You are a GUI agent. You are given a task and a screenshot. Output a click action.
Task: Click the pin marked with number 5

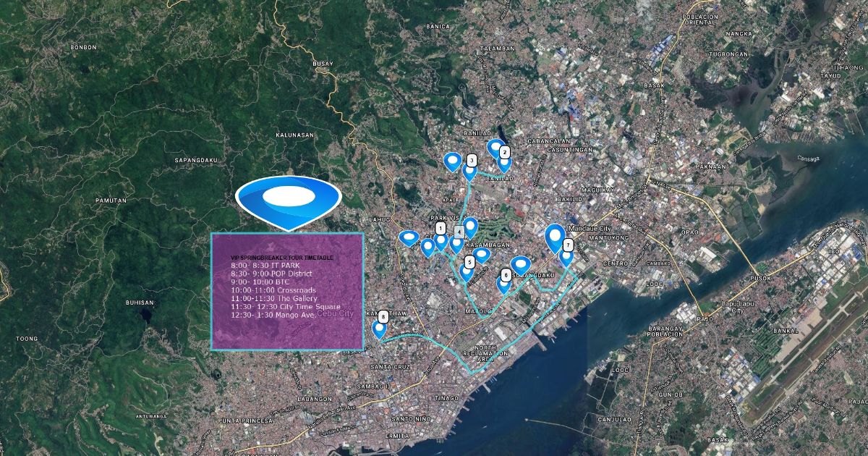467,271
